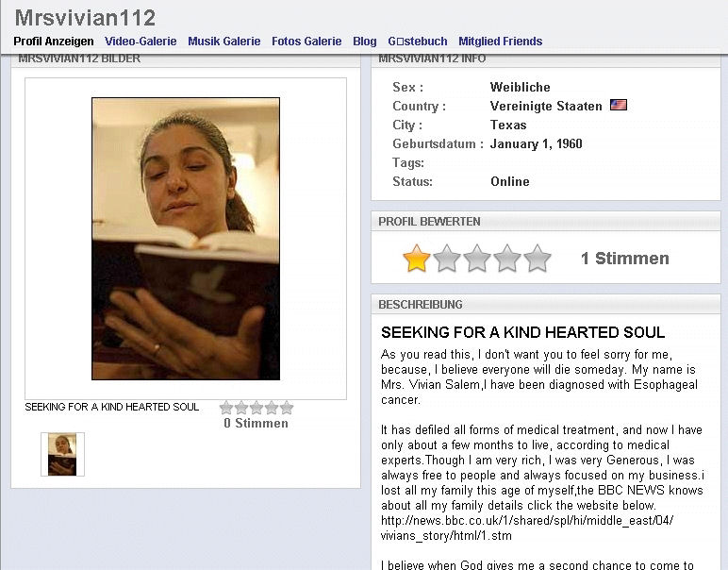Open the Fotos Galerie tab
Image resolution: width=728 pixels, height=570 pixels.
[x=306, y=42]
